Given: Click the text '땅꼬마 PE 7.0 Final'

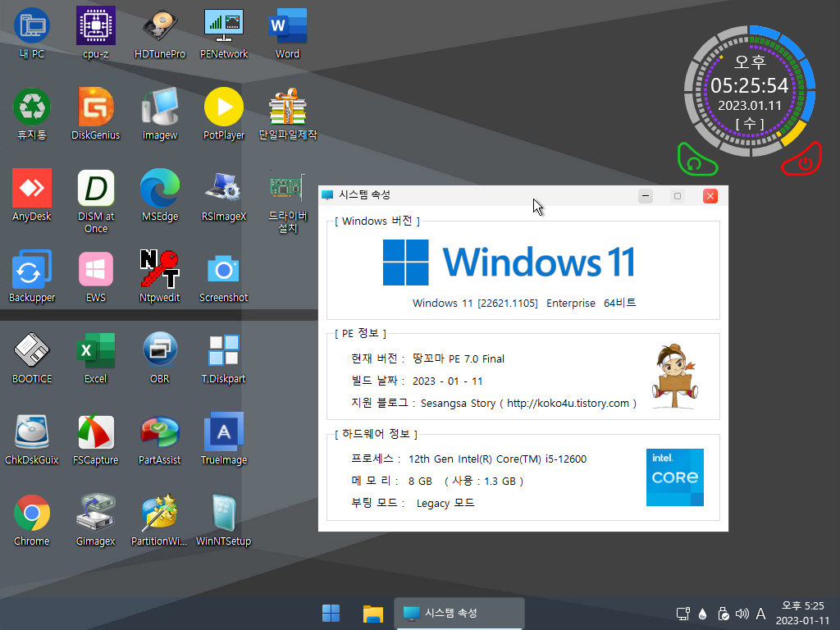Looking at the screenshot, I should [459, 359].
